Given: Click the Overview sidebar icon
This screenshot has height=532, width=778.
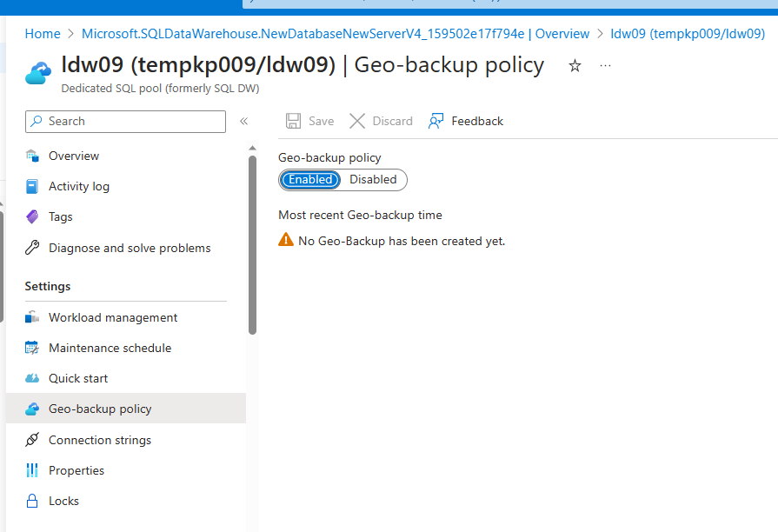Looking at the screenshot, I should tap(32, 156).
